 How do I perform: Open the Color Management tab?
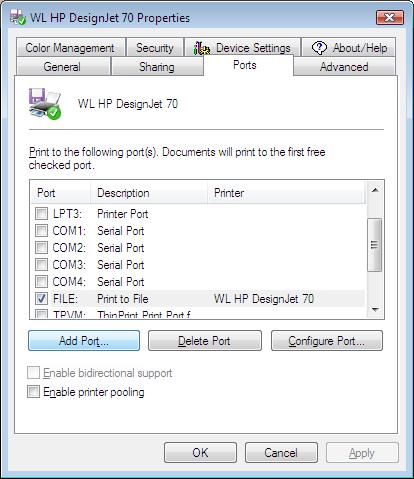pos(70,48)
